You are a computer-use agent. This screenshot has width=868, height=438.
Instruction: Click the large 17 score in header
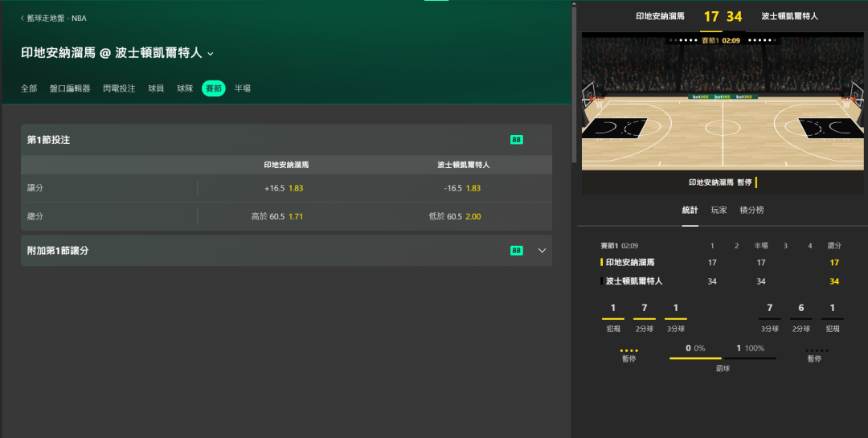(x=711, y=17)
